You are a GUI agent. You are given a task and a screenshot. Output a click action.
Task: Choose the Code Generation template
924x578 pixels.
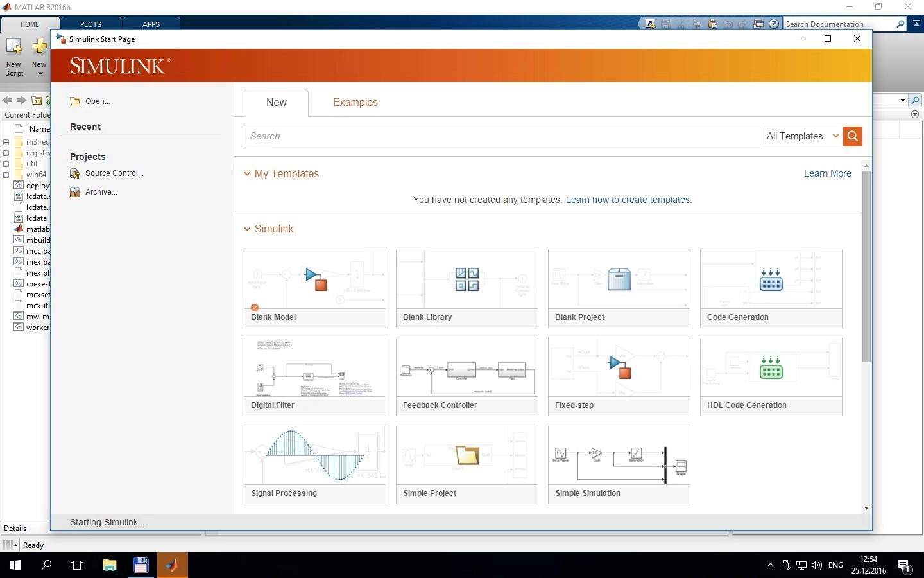pyautogui.click(x=771, y=288)
